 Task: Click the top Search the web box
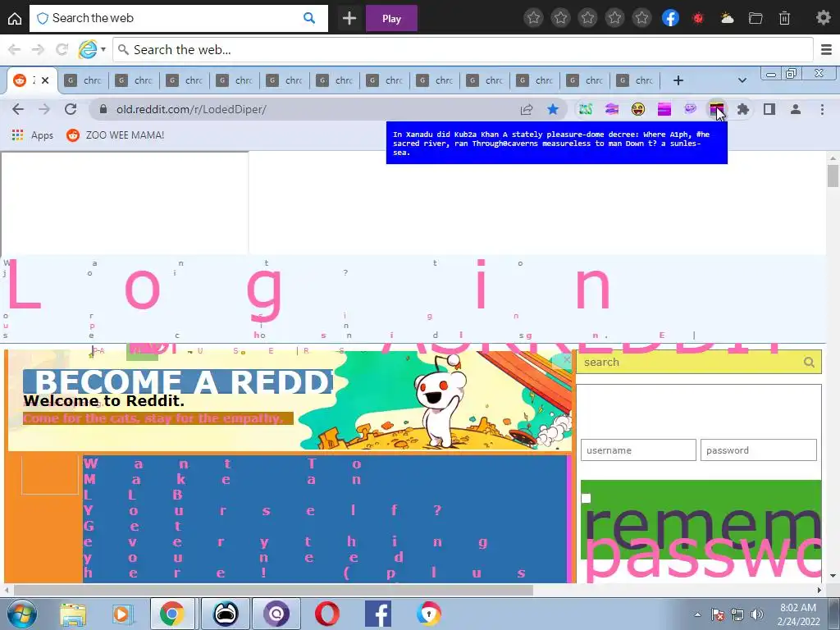coord(179,18)
